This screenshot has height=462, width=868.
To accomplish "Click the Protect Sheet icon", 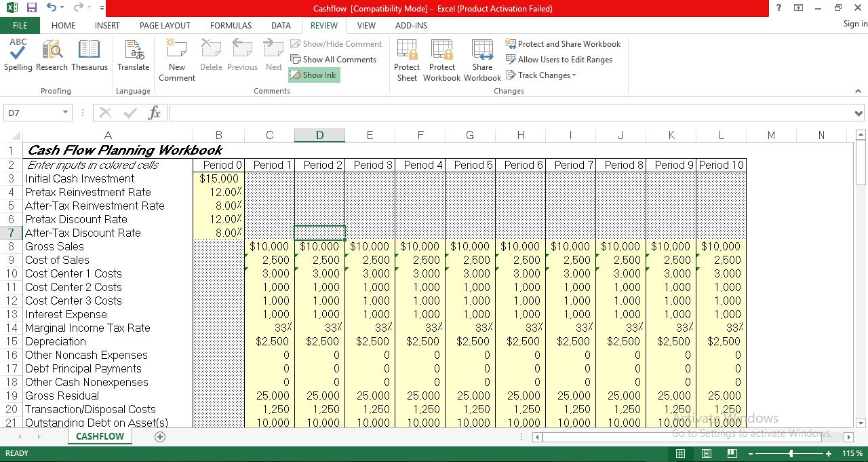I will coord(406,58).
